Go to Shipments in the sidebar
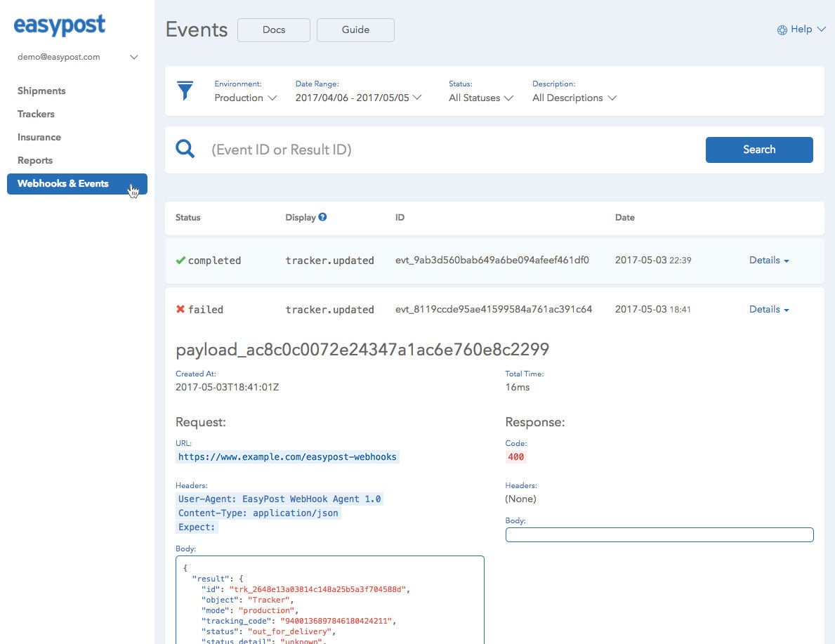 [41, 91]
